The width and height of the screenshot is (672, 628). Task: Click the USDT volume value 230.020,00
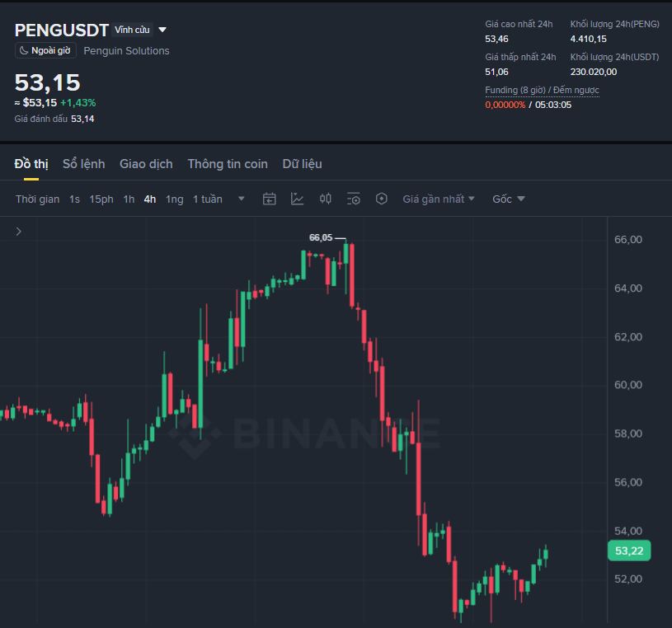[594, 72]
